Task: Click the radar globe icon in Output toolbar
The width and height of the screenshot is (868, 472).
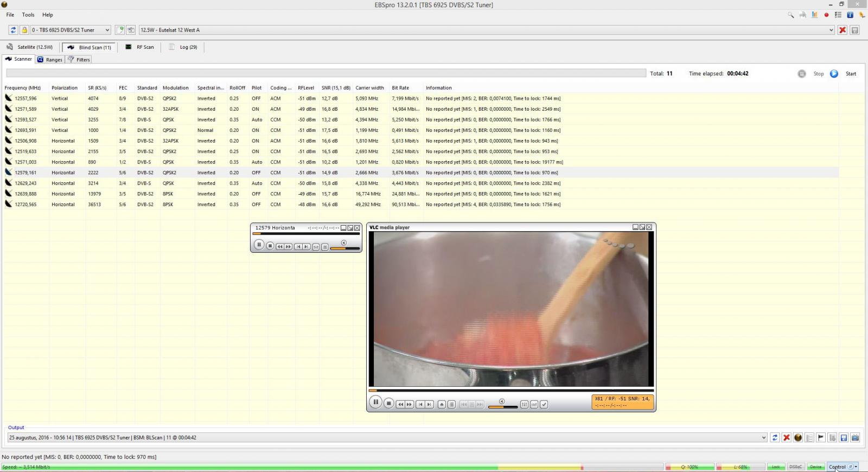Action: click(x=798, y=438)
